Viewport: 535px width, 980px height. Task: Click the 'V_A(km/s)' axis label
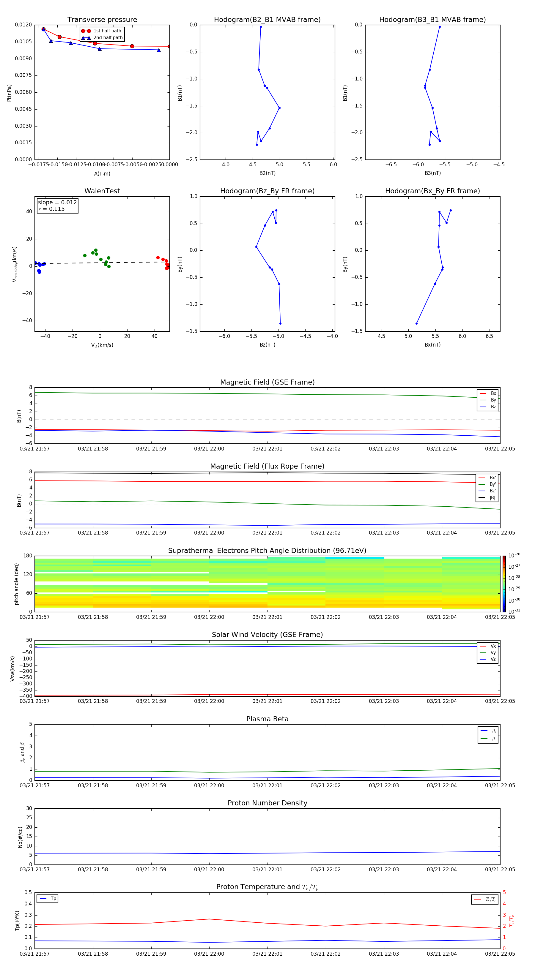coord(102,345)
